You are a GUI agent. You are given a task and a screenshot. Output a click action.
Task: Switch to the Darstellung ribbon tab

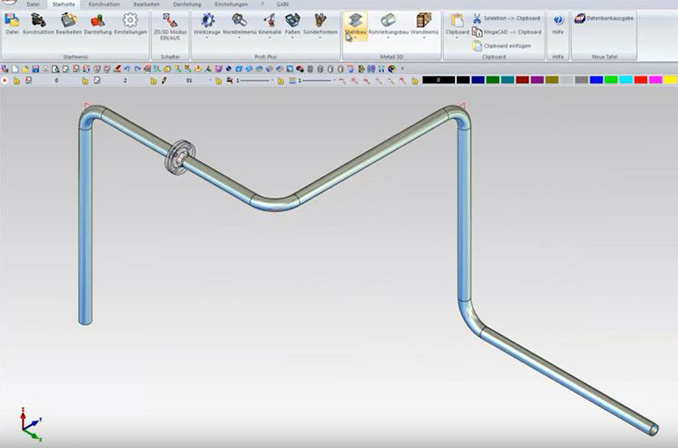pyautogui.click(x=187, y=4)
